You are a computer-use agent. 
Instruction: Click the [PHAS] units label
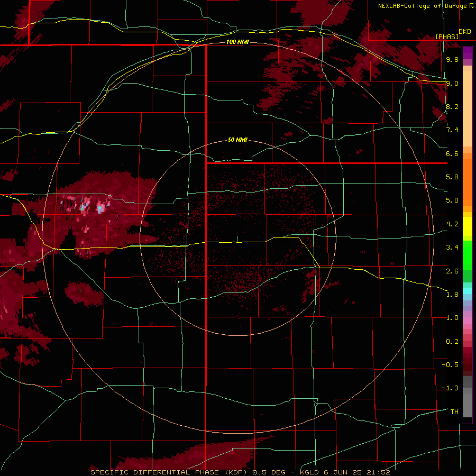[x=447, y=37]
